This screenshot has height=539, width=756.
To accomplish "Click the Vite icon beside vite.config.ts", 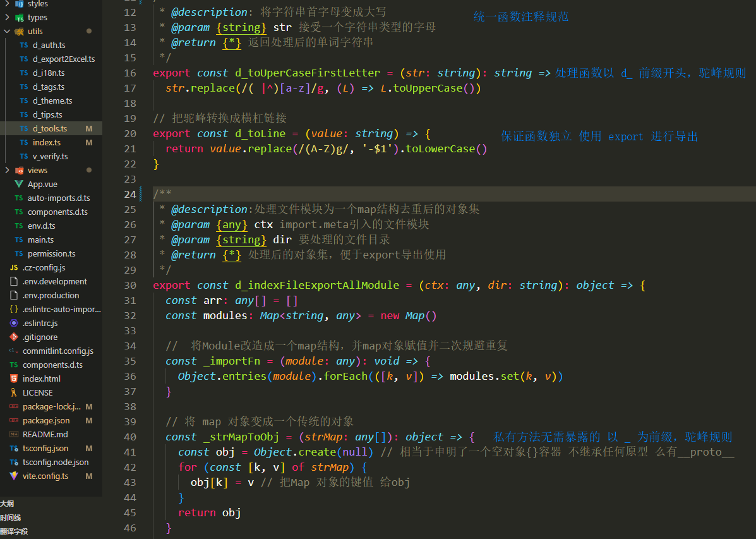I will tap(14, 476).
